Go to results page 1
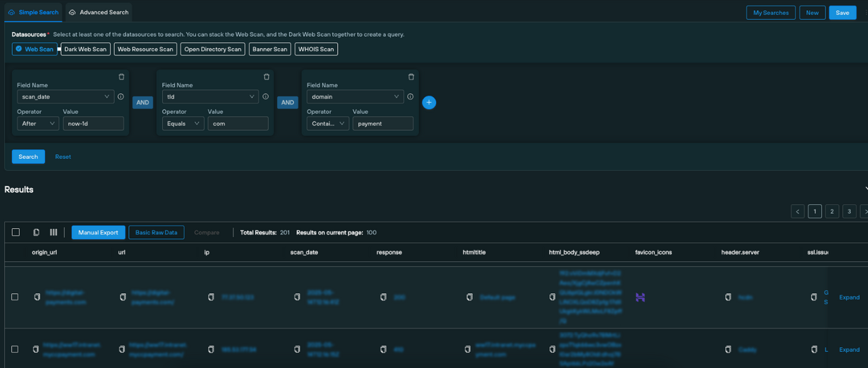868x368 pixels. click(x=814, y=211)
